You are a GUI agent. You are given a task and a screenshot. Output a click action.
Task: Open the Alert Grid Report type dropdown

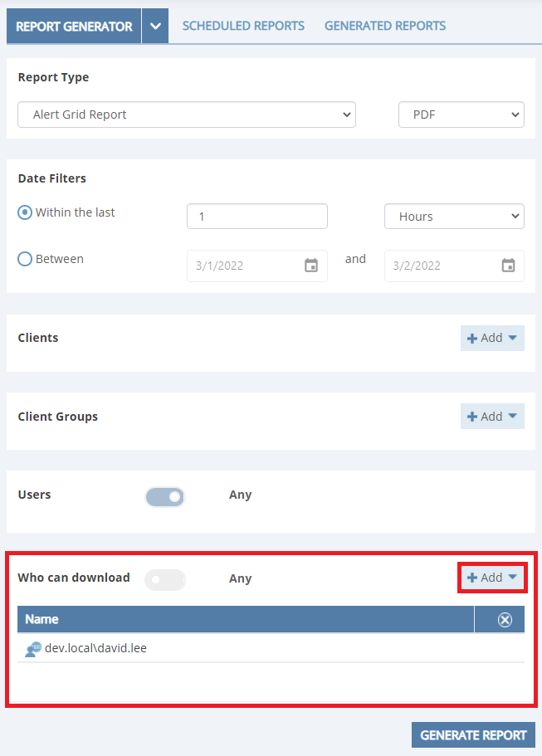coord(187,115)
